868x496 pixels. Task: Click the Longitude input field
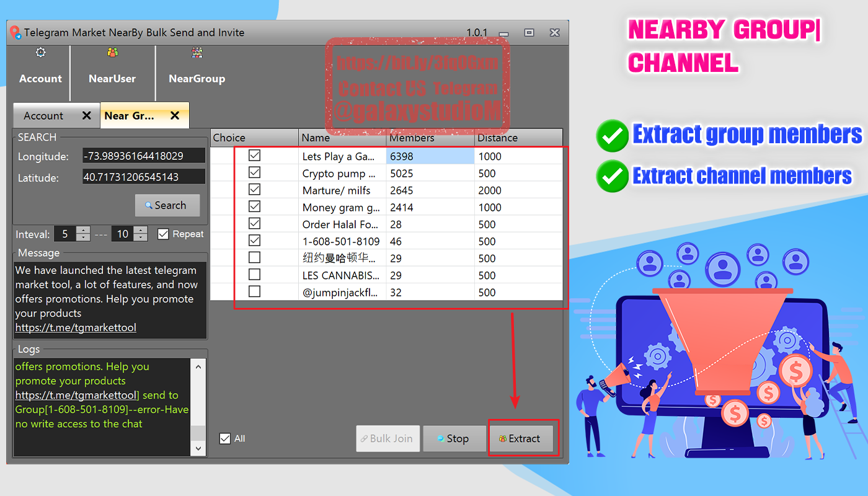click(144, 156)
